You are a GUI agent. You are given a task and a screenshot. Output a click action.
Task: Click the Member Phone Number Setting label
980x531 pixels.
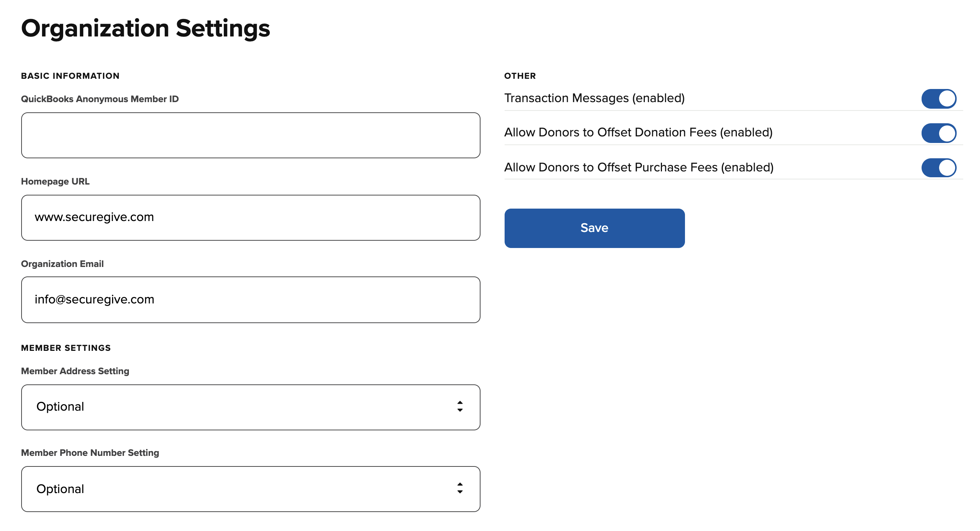click(90, 453)
